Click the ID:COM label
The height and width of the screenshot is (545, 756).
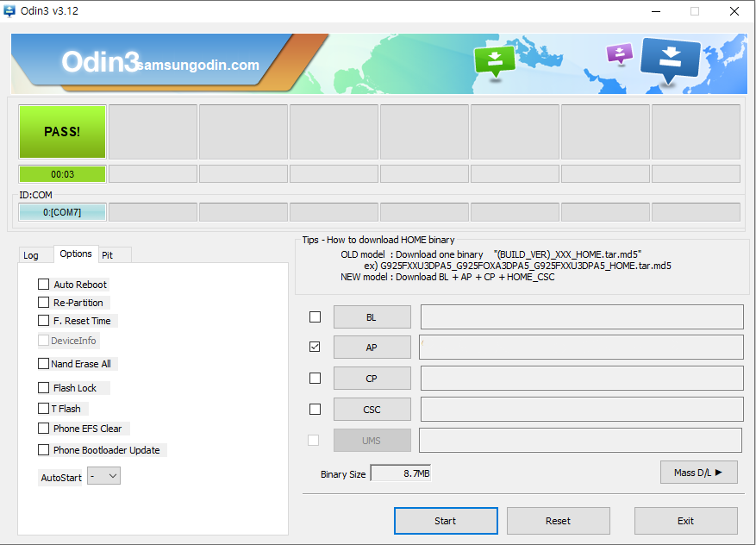click(x=35, y=195)
